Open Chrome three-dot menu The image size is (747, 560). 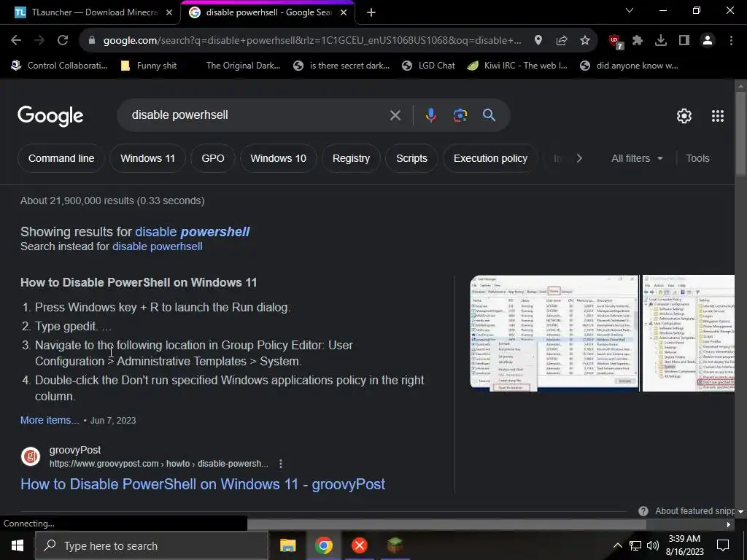(x=731, y=41)
